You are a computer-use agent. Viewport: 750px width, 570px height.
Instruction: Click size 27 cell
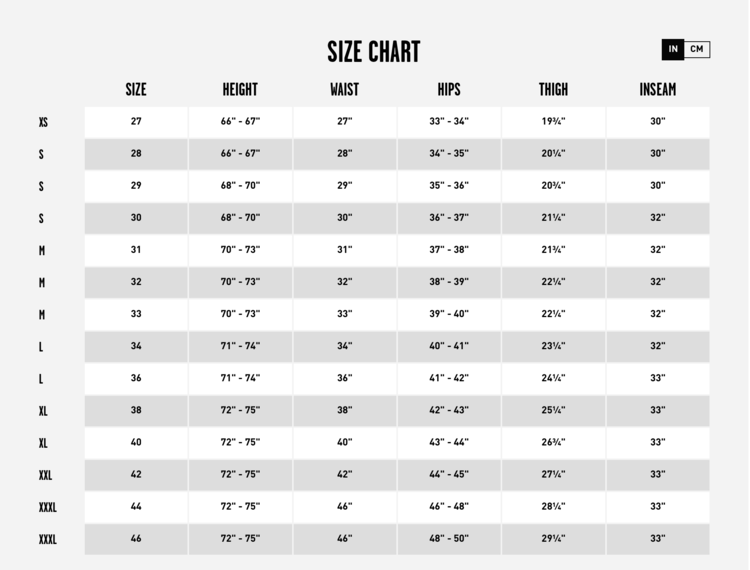pyautogui.click(x=136, y=122)
